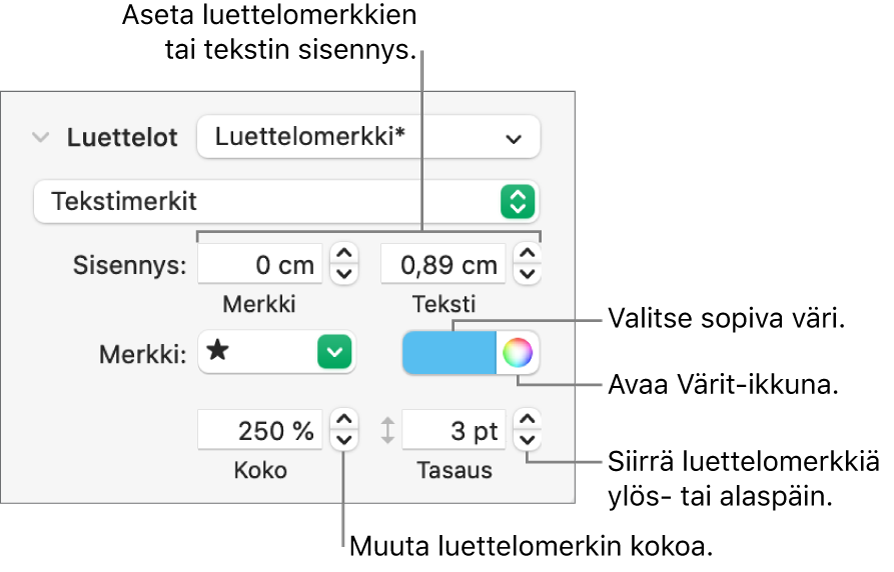Open the Luettelomerkki* list style dropdown
Viewport: 894px width, 572px height.
point(368,138)
